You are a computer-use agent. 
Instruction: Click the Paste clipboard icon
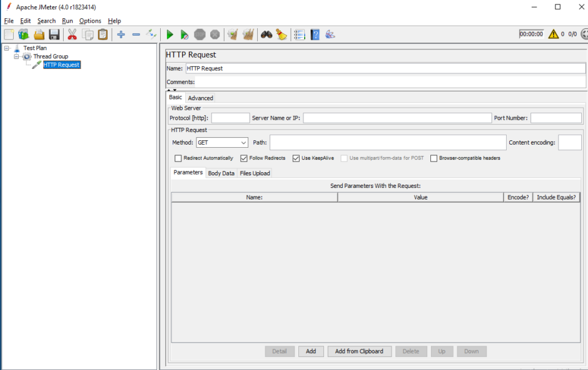[x=103, y=34]
